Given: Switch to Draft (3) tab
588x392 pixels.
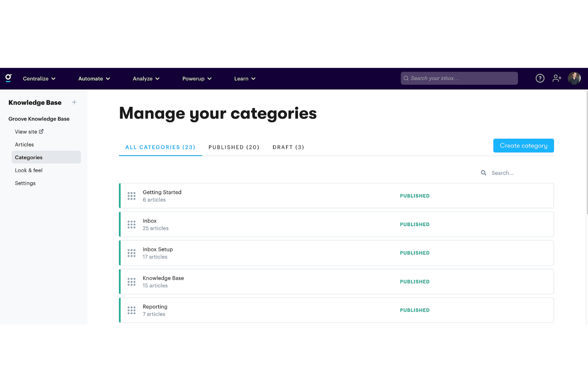Looking at the screenshot, I should (x=288, y=147).
